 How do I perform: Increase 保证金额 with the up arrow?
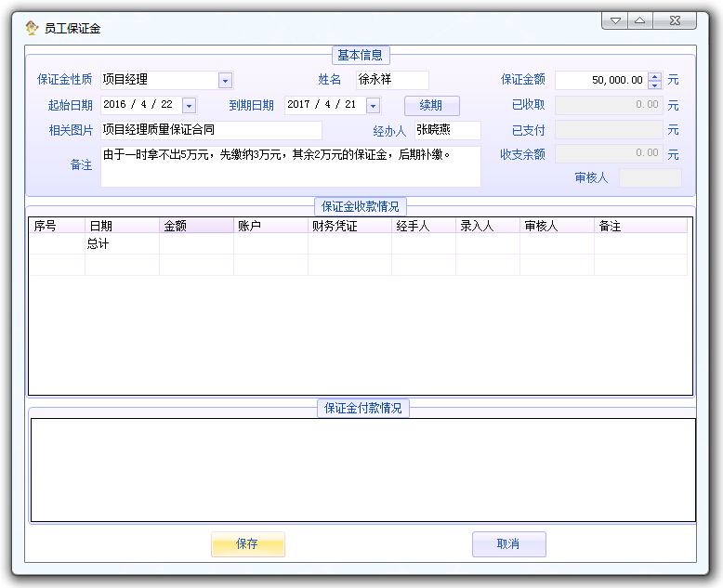(x=654, y=76)
